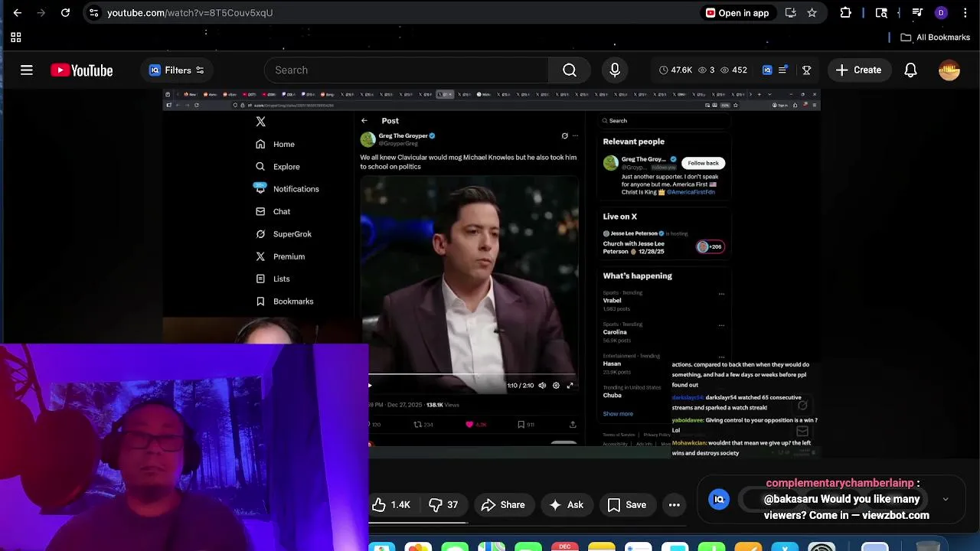Open the All Bookmarks folder
Screen dimensions: 980x551
[935, 37]
